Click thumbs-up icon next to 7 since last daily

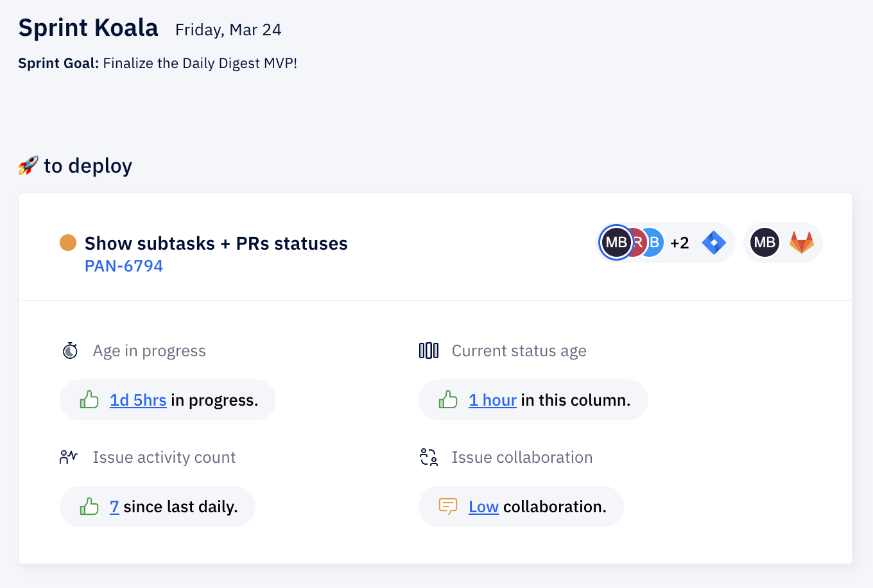[89, 506]
